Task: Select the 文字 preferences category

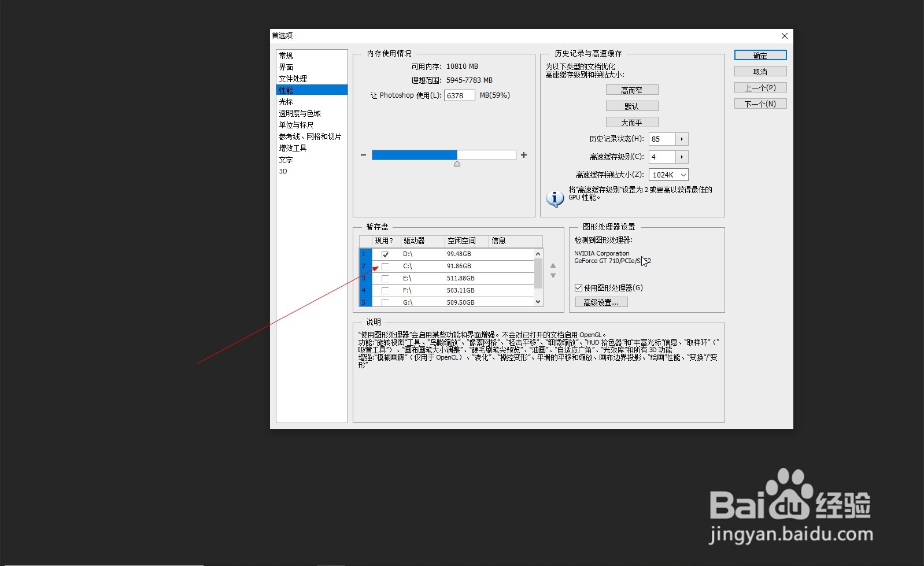Action: [286, 160]
